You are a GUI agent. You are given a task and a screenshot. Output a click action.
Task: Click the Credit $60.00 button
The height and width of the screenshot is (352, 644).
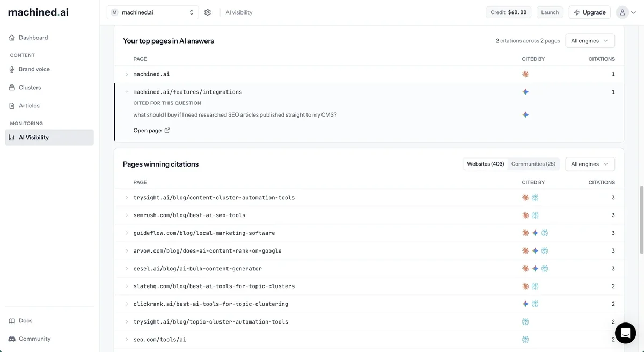click(x=509, y=12)
